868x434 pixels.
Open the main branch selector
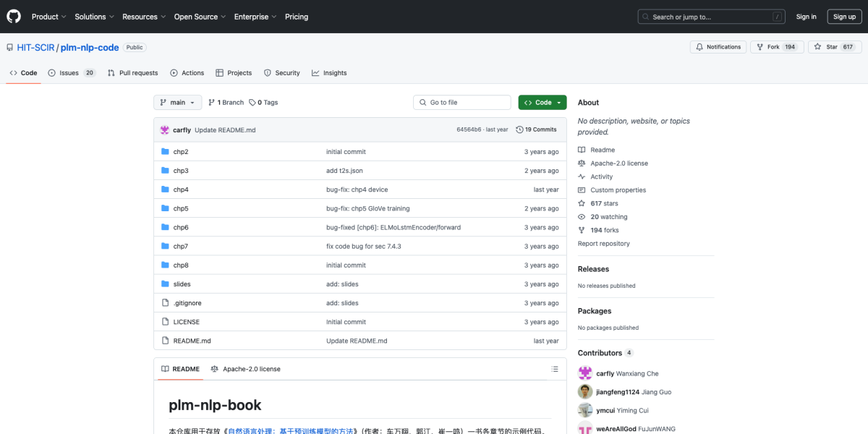pyautogui.click(x=176, y=102)
